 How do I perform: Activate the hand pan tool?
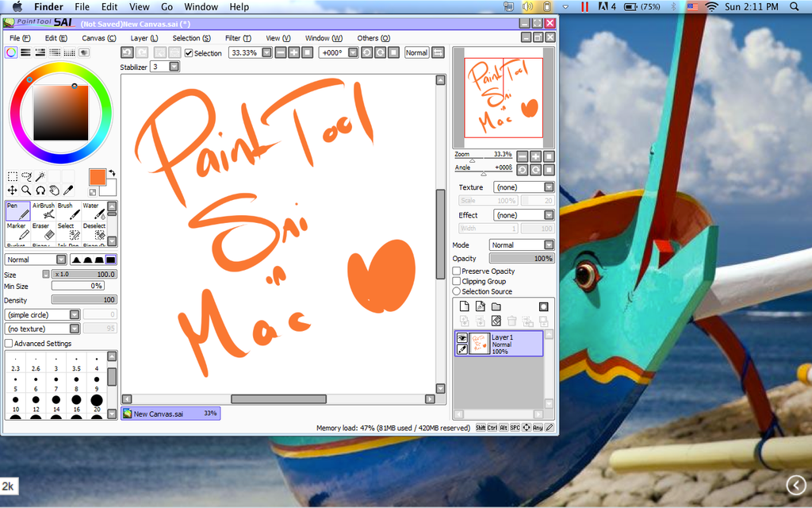point(55,190)
